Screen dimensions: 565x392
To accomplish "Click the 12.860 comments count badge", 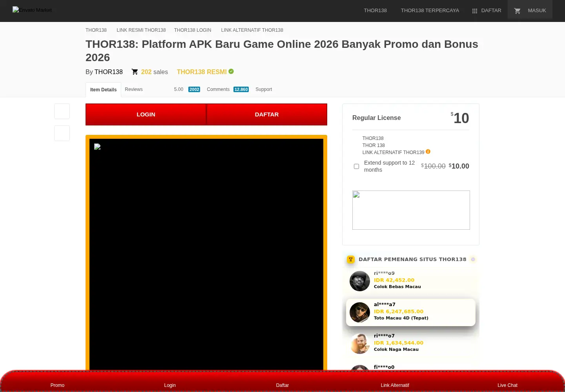I will coord(241,89).
